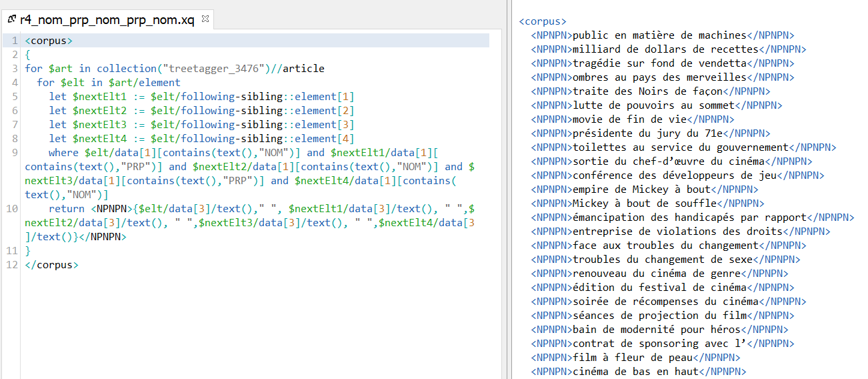Click the closing </corpus> tag on line 12
The height and width of the screenshot is (379, 868).
pos(51,265)
